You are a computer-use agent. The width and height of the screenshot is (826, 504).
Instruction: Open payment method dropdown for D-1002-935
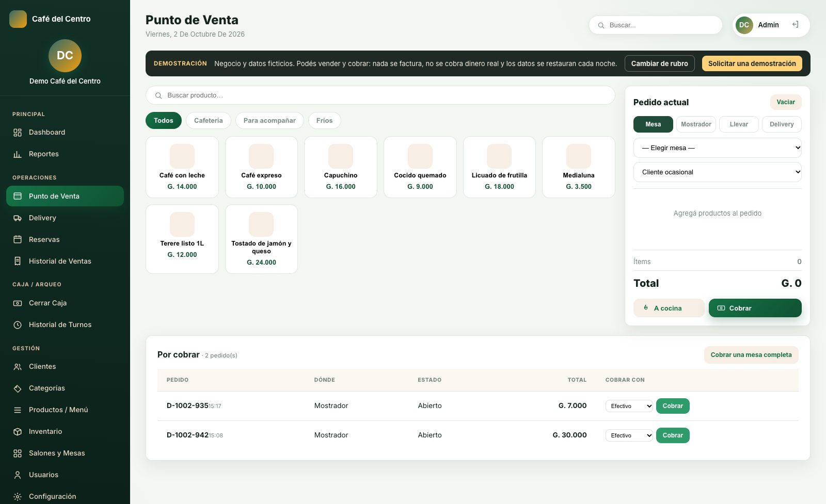pyautogui.click(x=629, y=406)
